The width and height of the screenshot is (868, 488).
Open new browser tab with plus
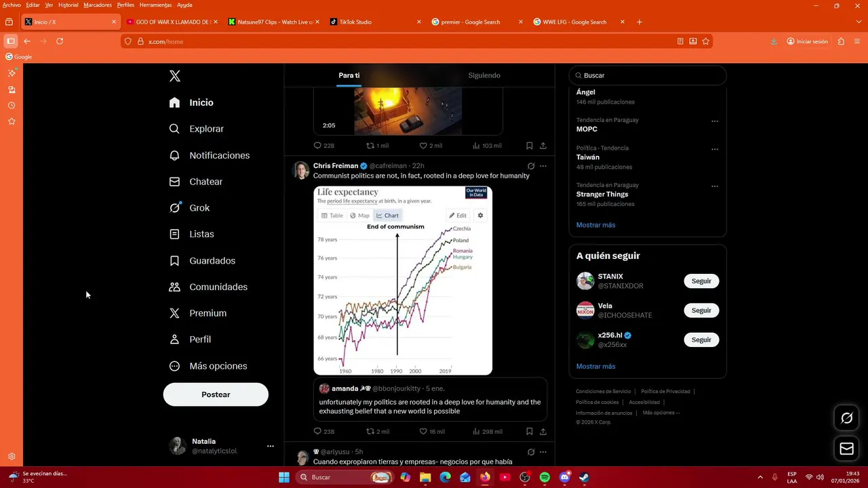click(639, 22)
